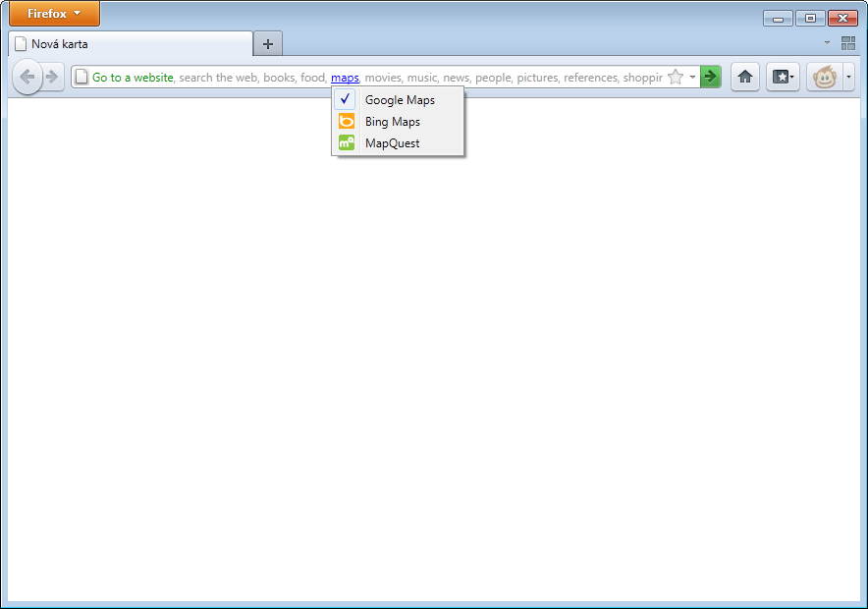868x609 pixels.
Task: Click the back navigation arrow
Action: tap(27, 77)
